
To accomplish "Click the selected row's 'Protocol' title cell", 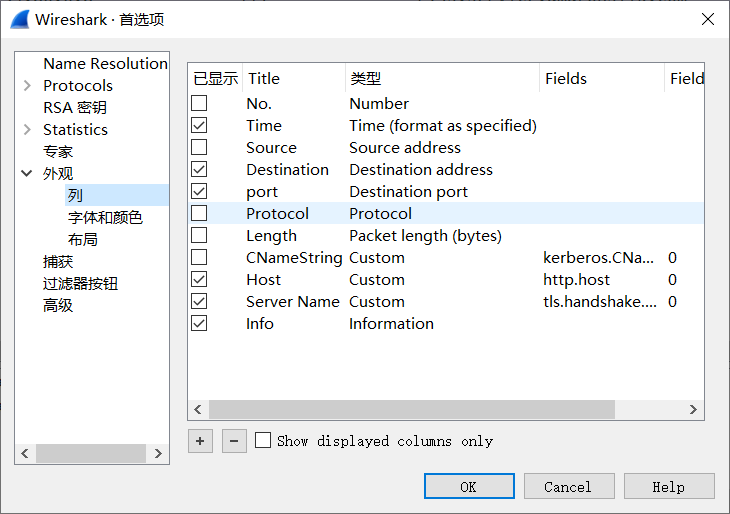I will [277, 213].
